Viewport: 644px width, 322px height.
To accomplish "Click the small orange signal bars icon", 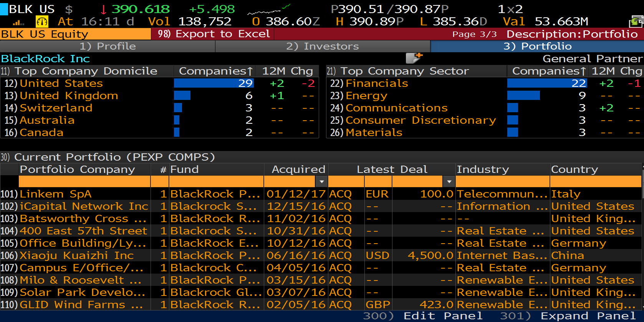I will point(18,23).
